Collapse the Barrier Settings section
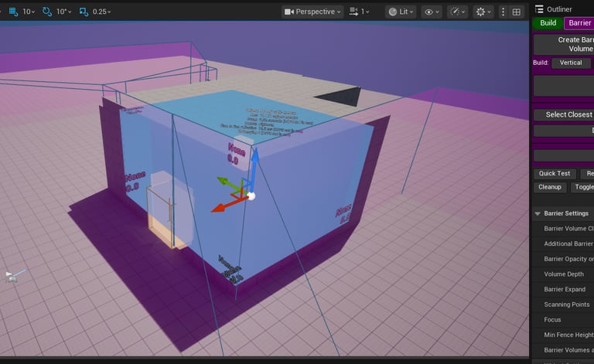Screen dimensions: 594x364 click(x=538, y=214)
